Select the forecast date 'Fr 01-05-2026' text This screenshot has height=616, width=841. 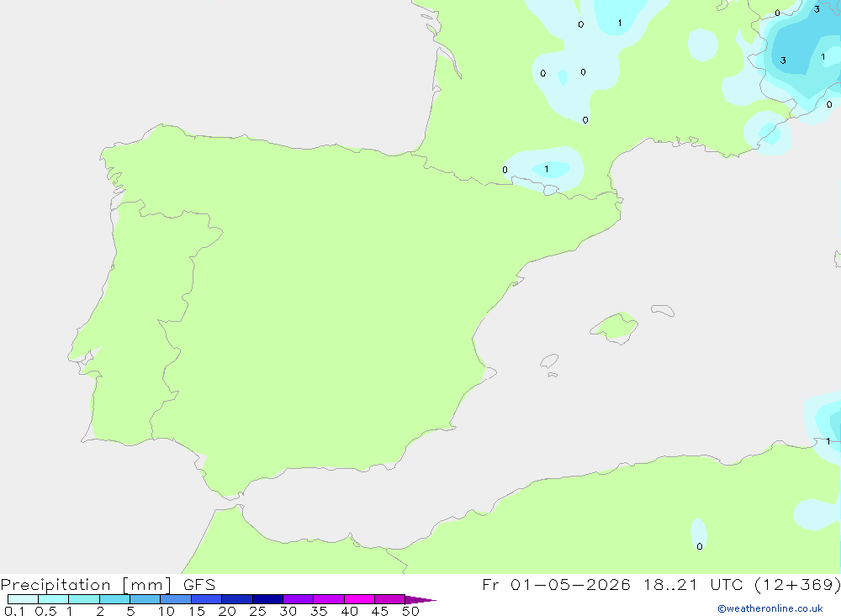tap(556, 584)
